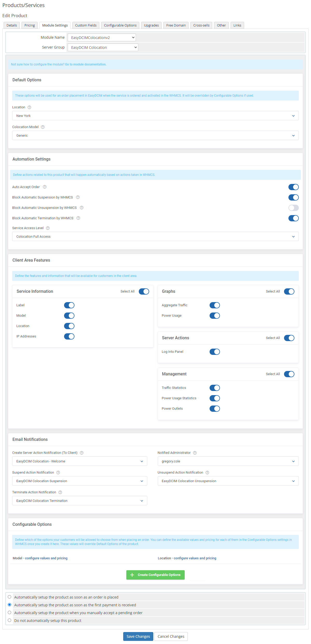The image size is (311, 644).
Task: Open the Free Domain tab
Action: [176, 25]
